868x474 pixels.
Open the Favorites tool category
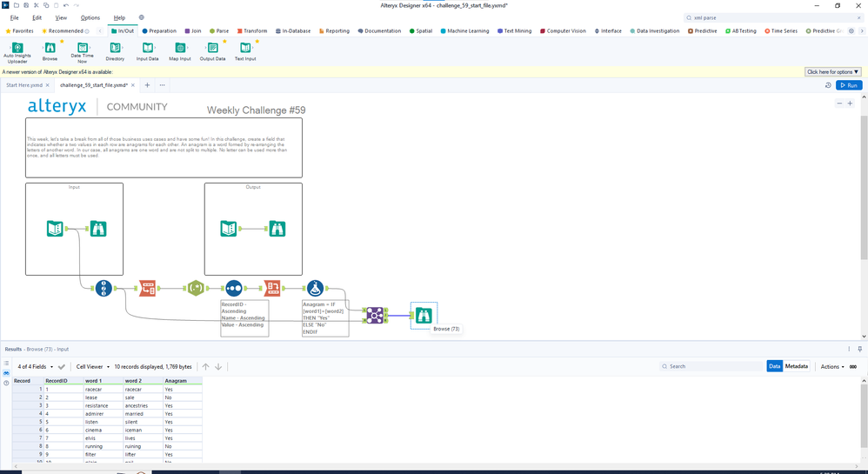19,31
